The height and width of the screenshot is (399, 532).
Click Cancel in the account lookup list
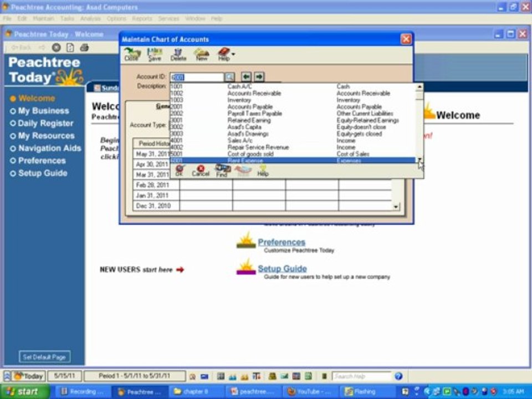pos(201,171)
